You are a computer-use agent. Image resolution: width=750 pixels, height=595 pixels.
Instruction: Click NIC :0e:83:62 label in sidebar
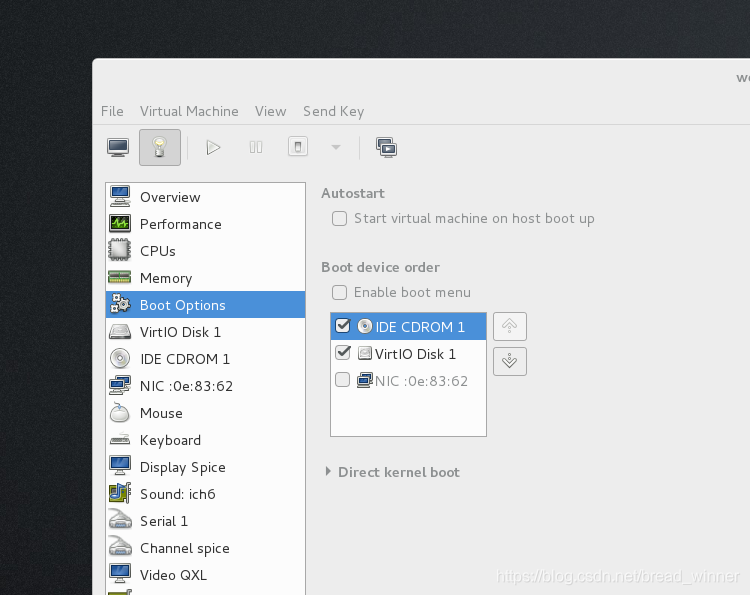(186, 386)
